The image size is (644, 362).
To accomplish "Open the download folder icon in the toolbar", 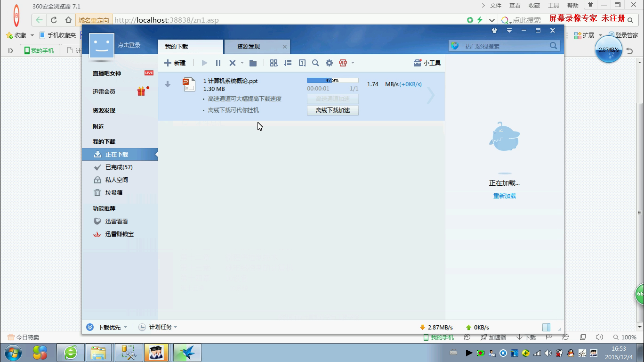I will pyautogui.click(x=253, y=63).
